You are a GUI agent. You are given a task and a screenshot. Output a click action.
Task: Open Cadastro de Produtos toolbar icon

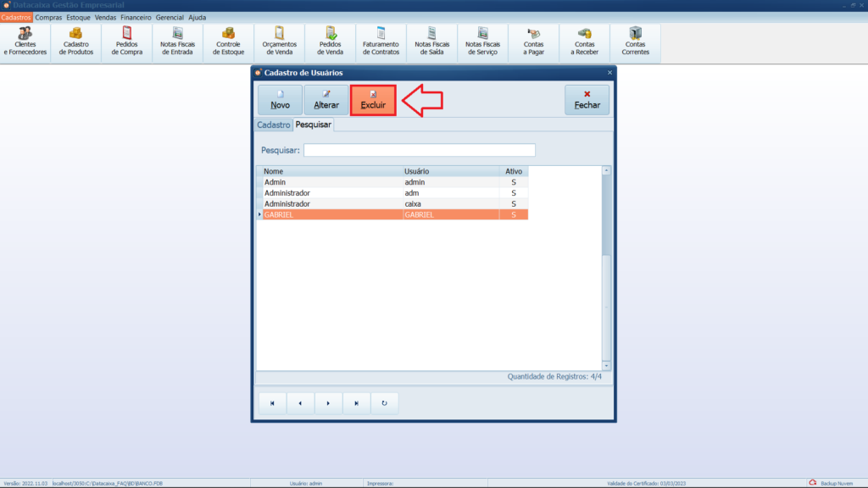pyautogui.click(x=76, y=42)
